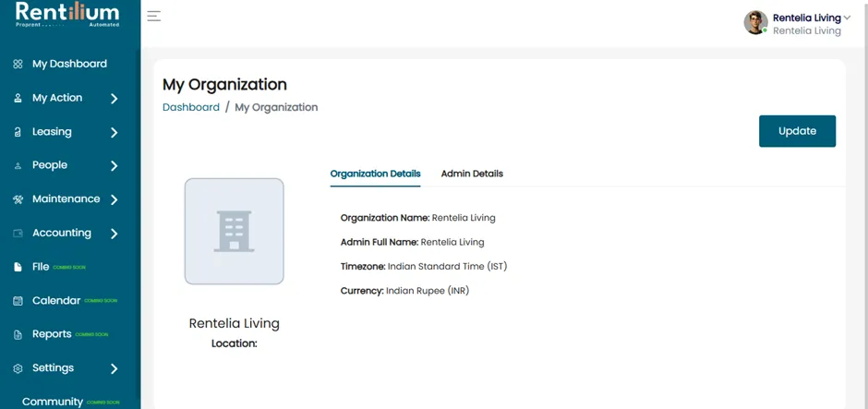
Task: Follow the Dashboard breadcrumb link
Action: coord(191,107)
